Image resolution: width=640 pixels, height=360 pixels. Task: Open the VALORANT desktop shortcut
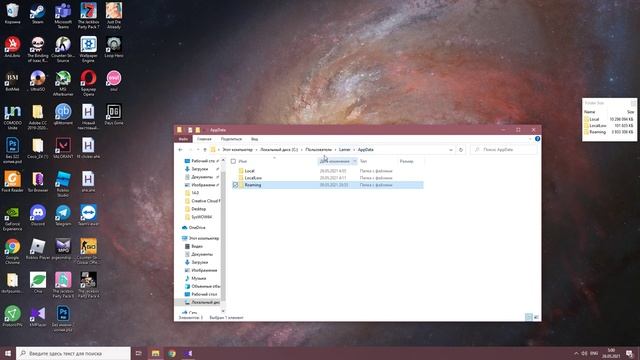63,148
